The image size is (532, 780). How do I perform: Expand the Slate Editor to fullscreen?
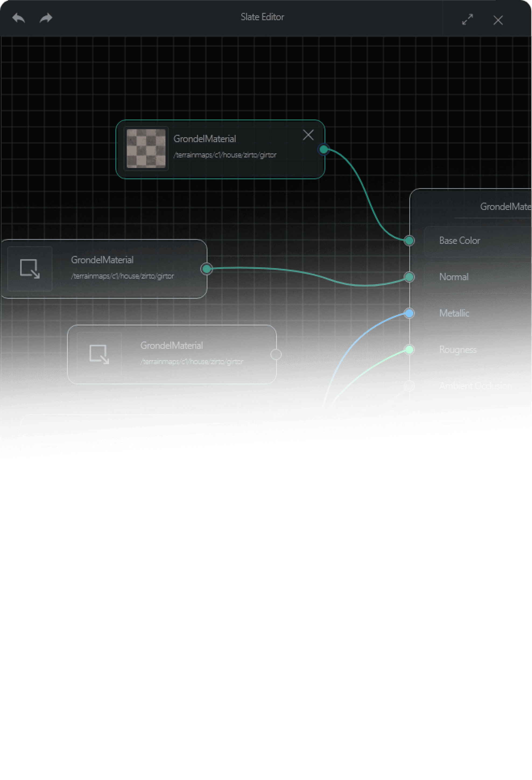click(467, 20)
